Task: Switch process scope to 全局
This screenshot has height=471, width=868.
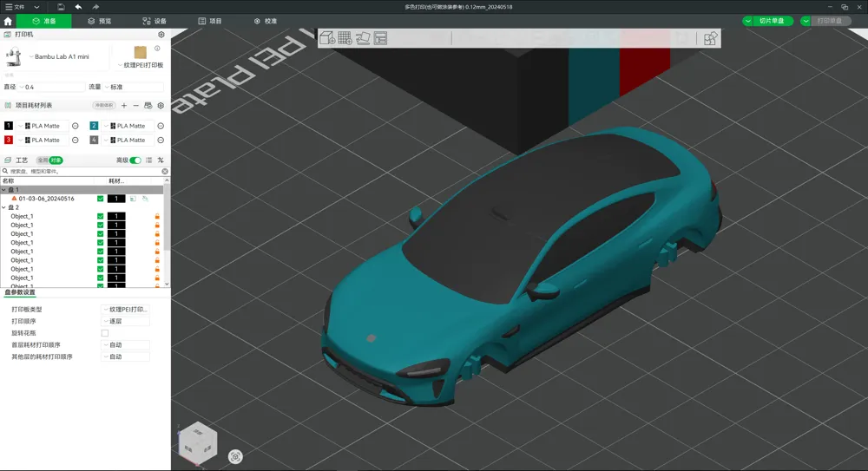Action: coord(42,160)
